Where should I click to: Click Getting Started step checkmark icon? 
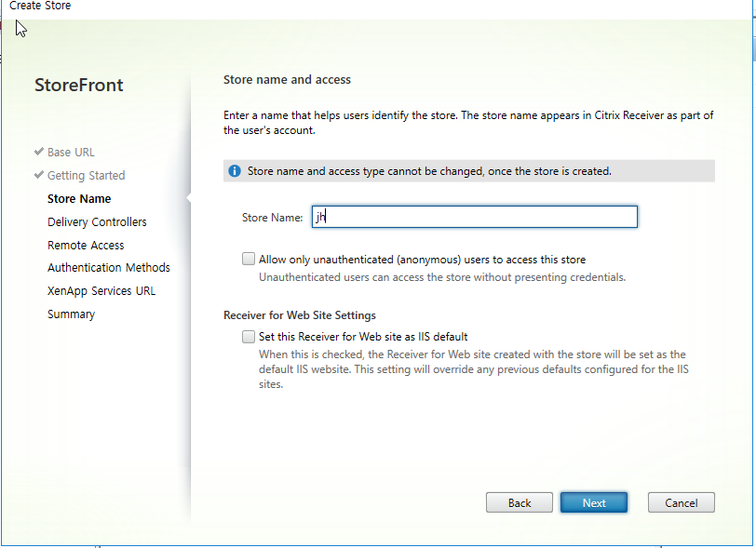point(39,175)
